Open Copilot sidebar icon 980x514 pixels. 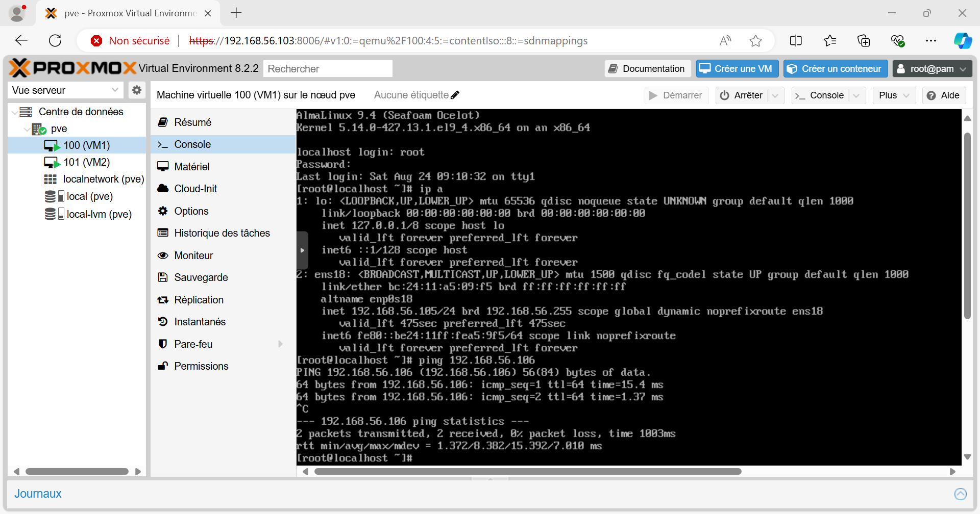pos(963,41)
